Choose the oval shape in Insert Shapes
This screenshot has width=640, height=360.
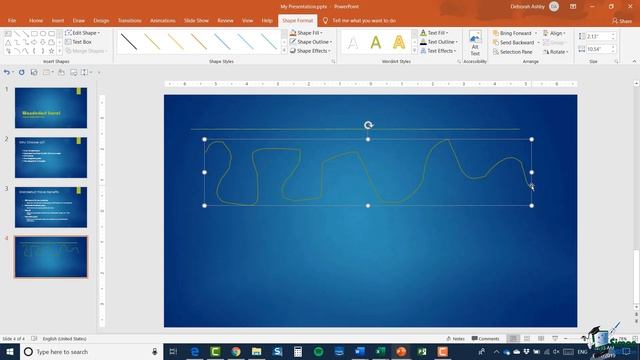pyautogui.click(x=43, y=33)
